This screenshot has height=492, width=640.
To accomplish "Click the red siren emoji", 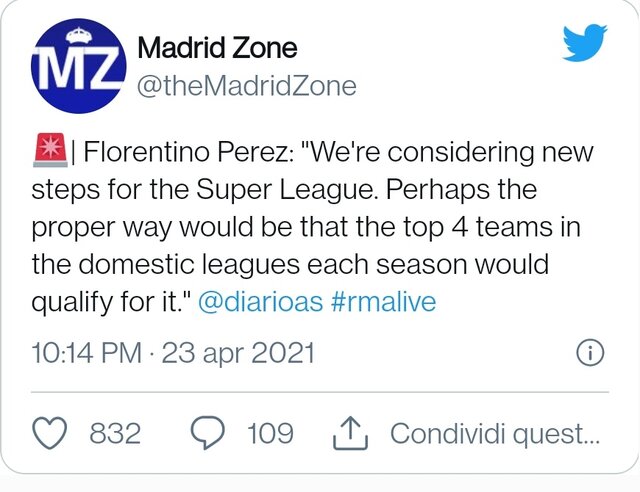I will click(x=50, y=150).
